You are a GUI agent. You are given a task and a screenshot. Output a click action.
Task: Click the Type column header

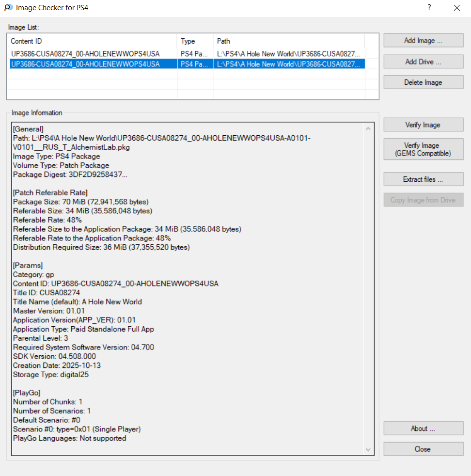click(x=195, y=41)
